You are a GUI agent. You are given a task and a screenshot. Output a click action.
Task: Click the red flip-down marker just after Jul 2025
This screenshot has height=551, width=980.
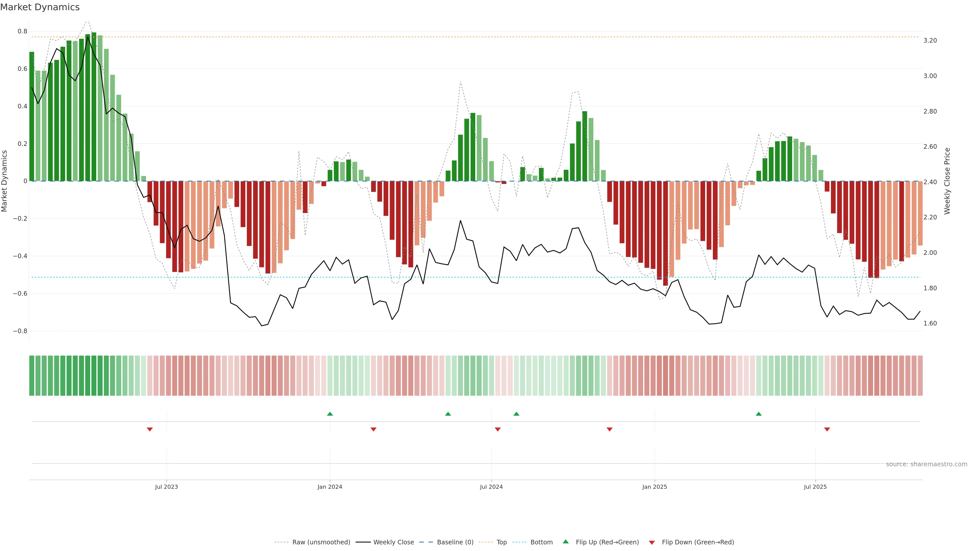(x=827, y=429)
